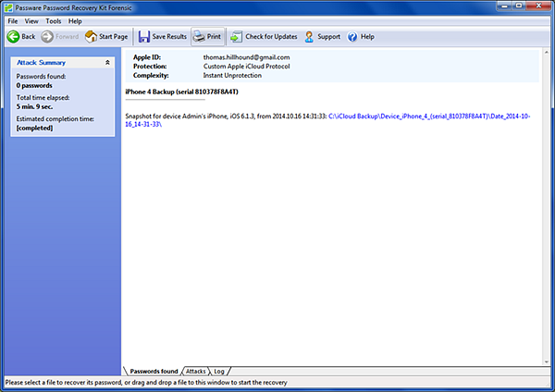The image size is (555, 392).
Task: Click the Check for Updates label
Action: tap(271, 36)
